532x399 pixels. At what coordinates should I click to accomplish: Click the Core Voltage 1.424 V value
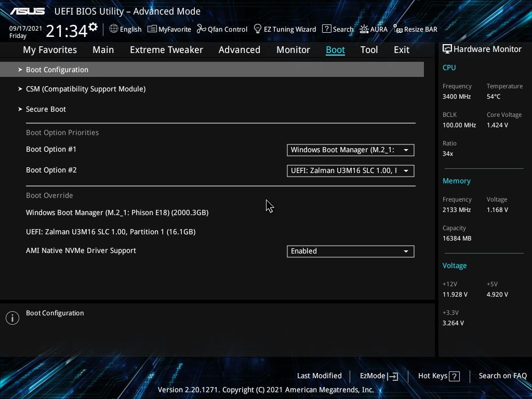497,125
